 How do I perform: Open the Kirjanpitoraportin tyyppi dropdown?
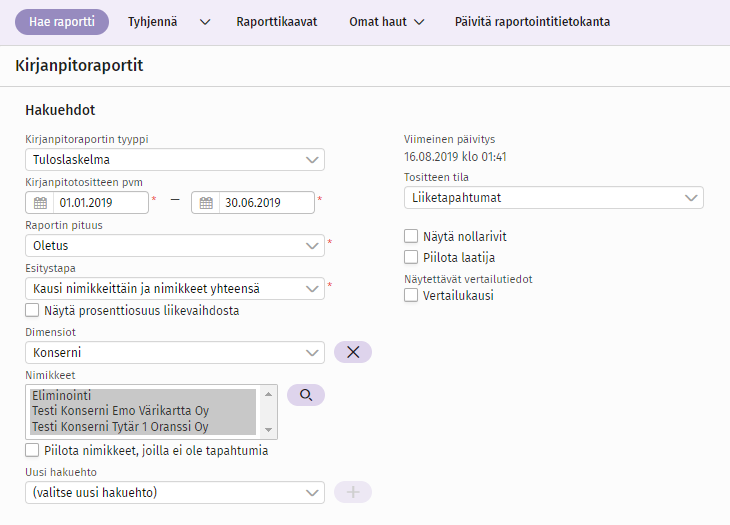(174, 160)
